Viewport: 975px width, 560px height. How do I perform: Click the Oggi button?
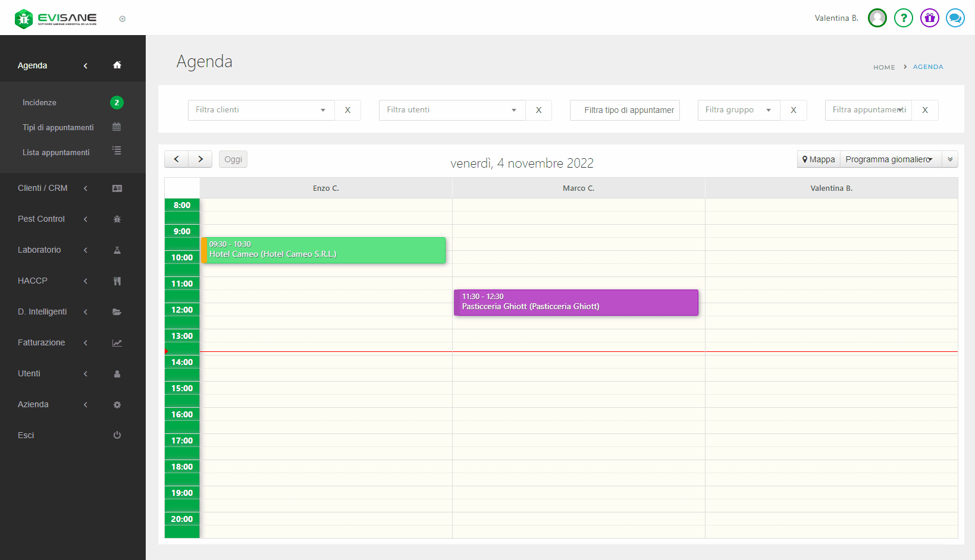[233, 159]
